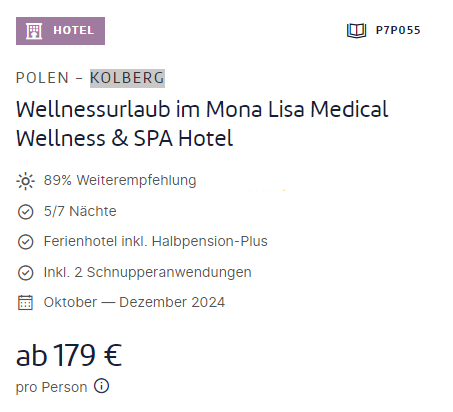453x412 pixels.
Task: Open the info icon next to pro Person
Action: pos(101,386)
